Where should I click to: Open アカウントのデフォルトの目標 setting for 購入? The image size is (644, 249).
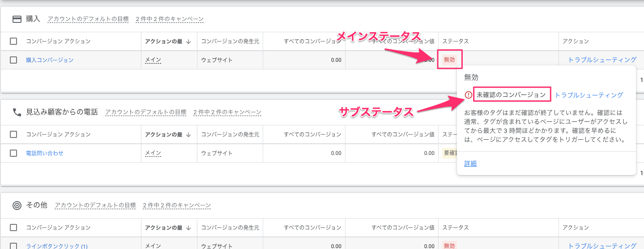88,19
